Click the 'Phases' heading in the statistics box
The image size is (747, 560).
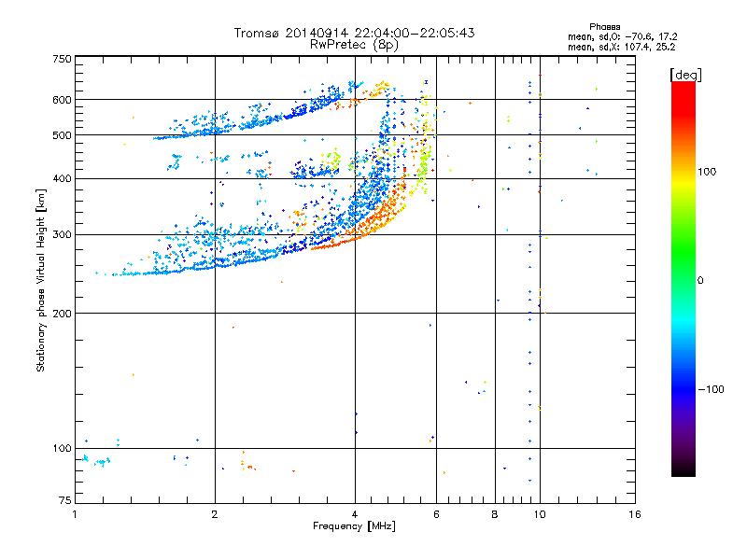tap(604, 27)
